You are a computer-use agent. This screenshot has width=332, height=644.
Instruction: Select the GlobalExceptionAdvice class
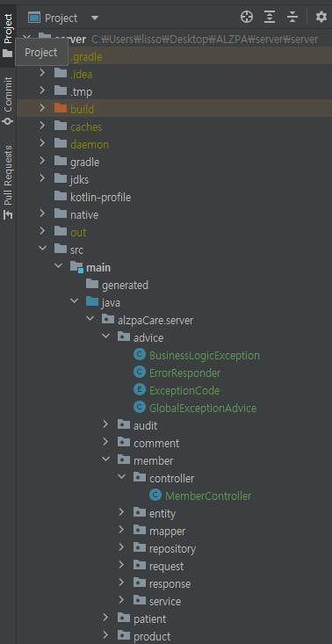(203, 408)
